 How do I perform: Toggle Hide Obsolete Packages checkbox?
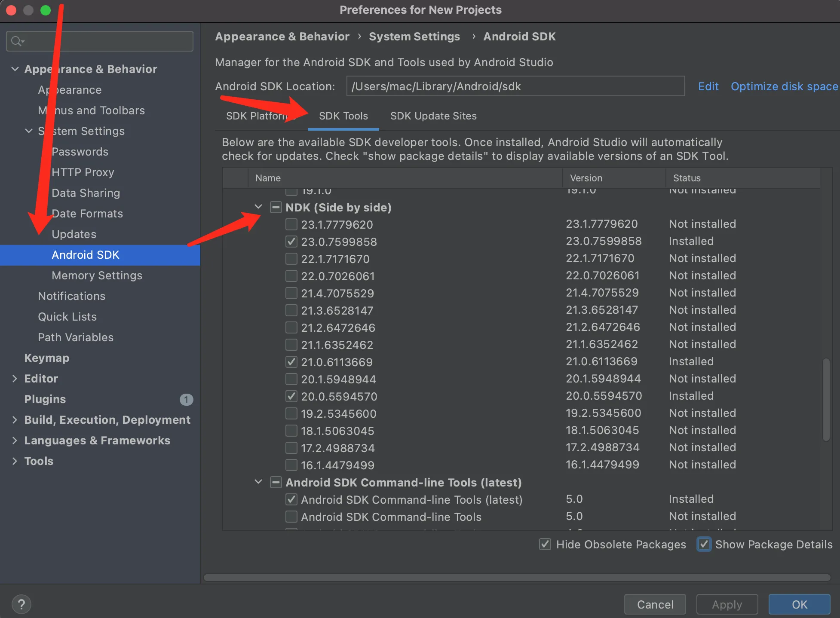coord(545,545)
